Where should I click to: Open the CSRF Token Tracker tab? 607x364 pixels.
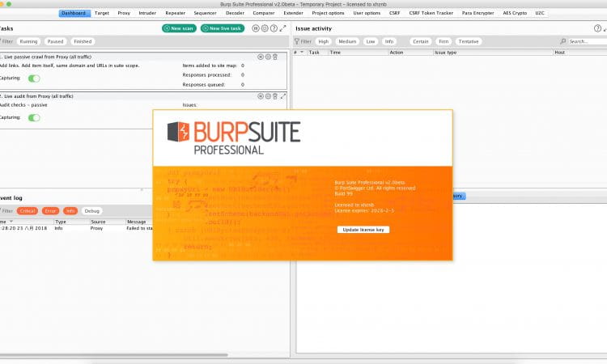431,13
